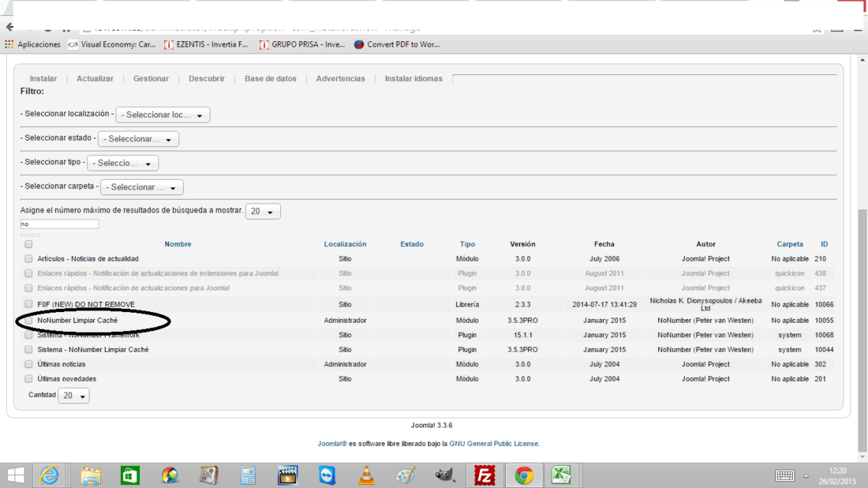This screenshot has height=488, width=868.
Task: Open the Descubrir tab
Action: (x=207, y=79)
